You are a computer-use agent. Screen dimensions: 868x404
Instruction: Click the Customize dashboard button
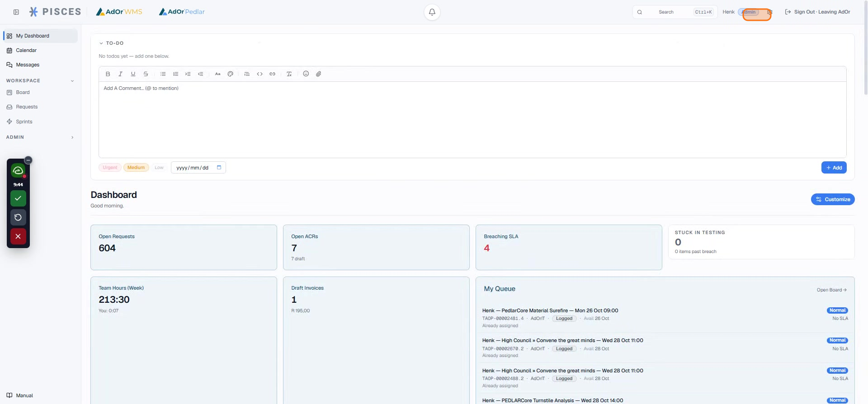(833, 199)
